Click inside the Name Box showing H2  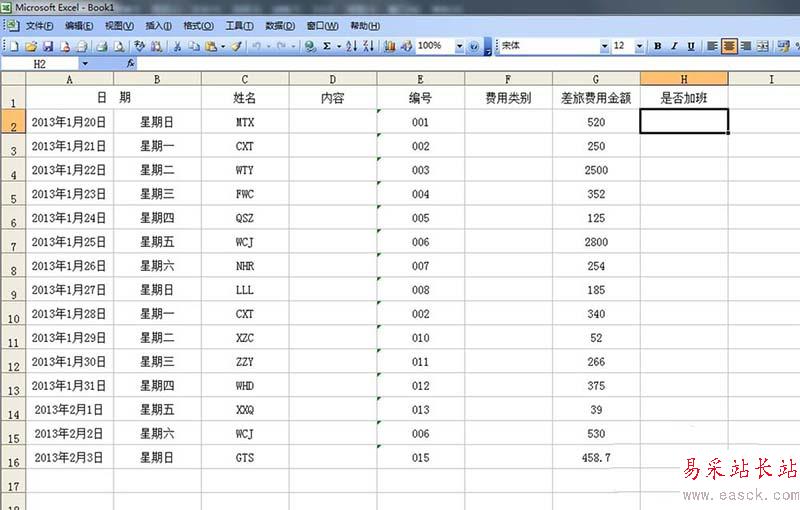pyautogui.click(x=40, y=64)
